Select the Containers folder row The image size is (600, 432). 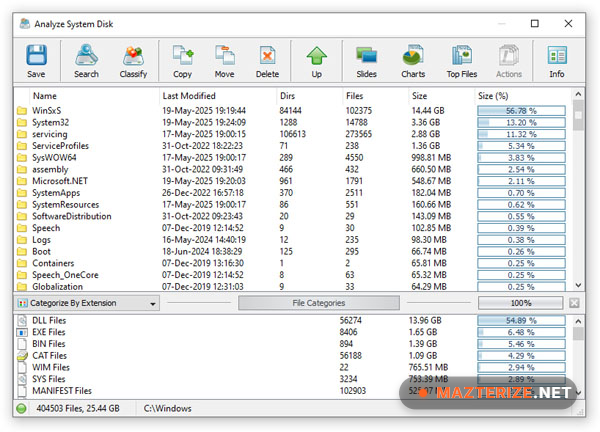[x=292, y=263]
